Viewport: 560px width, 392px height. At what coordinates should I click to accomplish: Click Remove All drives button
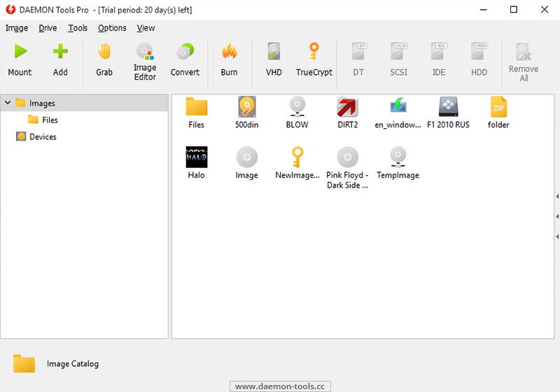tap(524, 62)
